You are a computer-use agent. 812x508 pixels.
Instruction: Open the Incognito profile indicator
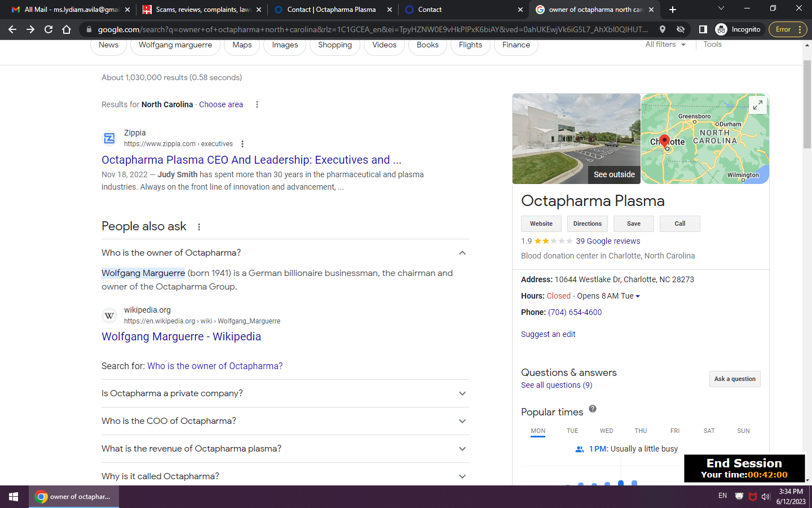[738, 29]
